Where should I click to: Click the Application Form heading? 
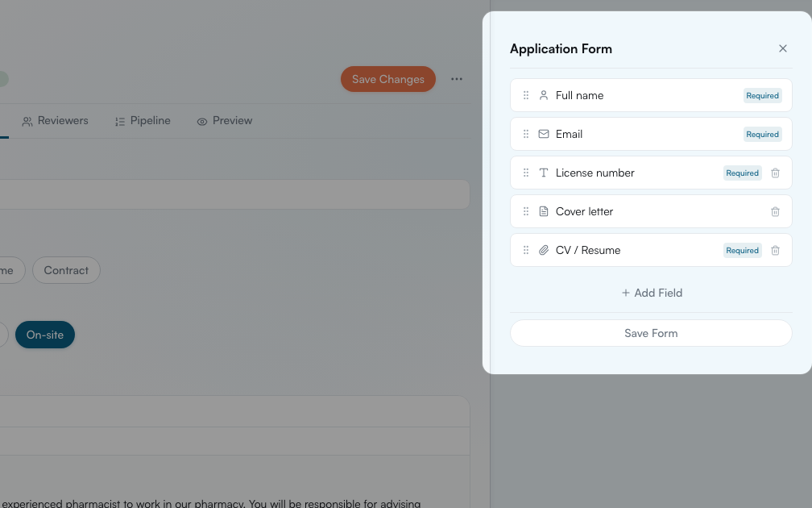point(561,48)
